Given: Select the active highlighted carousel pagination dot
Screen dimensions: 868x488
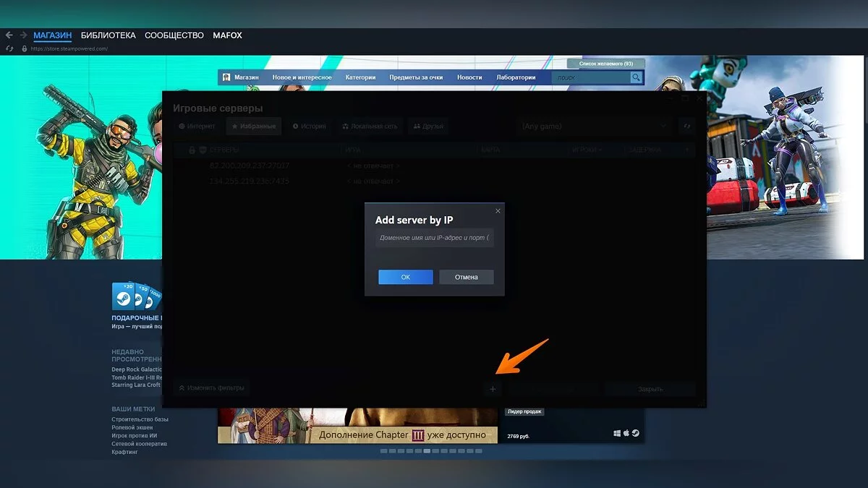Looking at the screenshot, I should click(x=427, y=451).
